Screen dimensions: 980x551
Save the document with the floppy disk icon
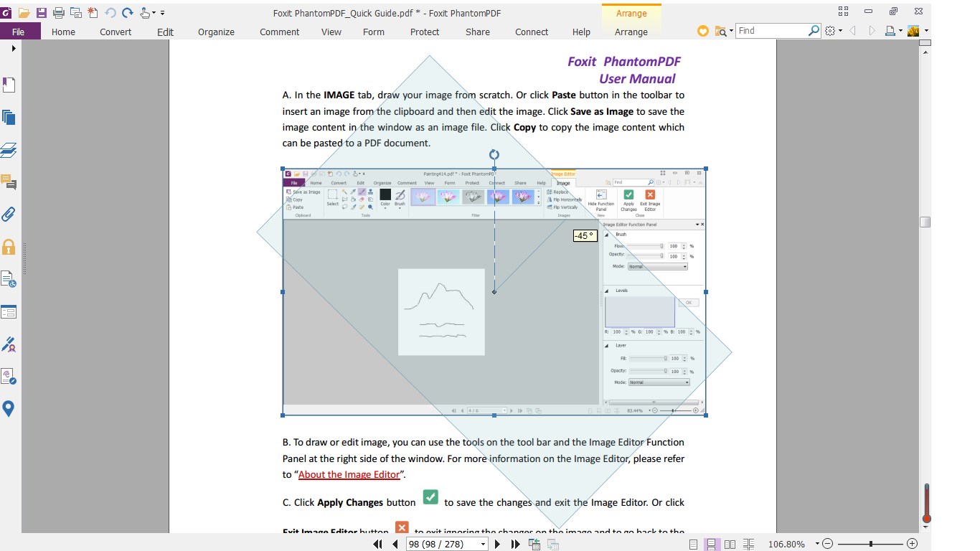[42, 13]
